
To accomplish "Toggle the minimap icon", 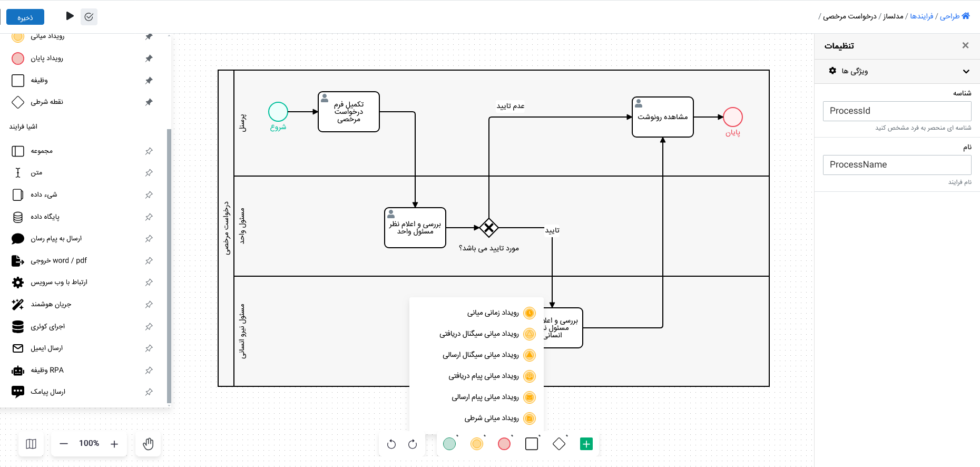I will pos(31,444).
